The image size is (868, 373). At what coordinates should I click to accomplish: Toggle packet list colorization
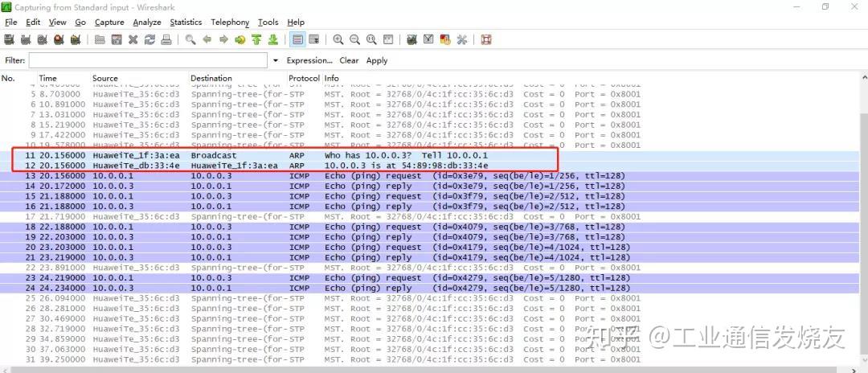point(298,40)
